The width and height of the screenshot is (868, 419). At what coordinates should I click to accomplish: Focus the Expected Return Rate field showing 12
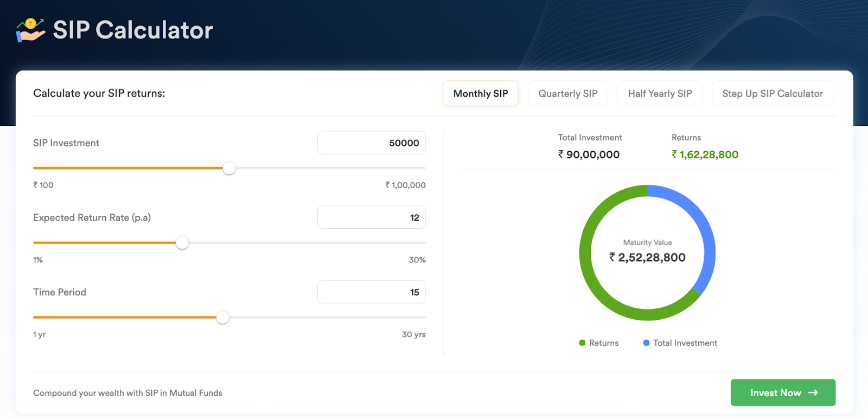coord(372,217)
